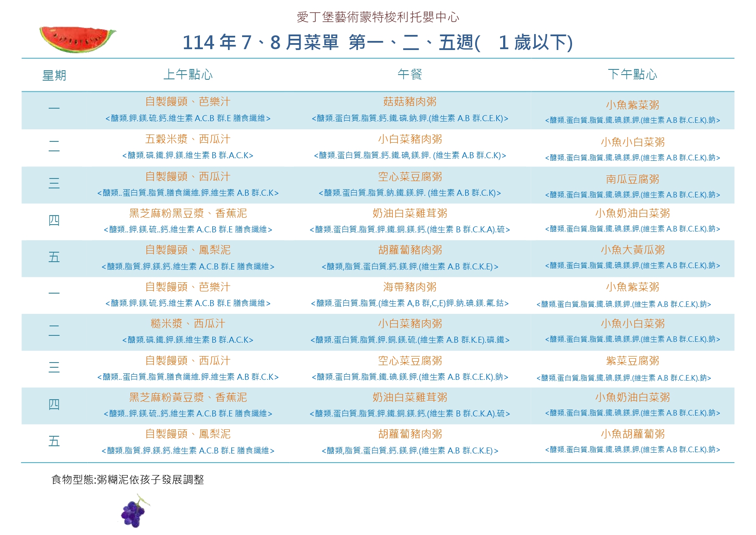Click footnote 食物型態:粥糊泥依孩子發展調整
This screenshot has width=756, height=535.
click(x=128, y=480)
